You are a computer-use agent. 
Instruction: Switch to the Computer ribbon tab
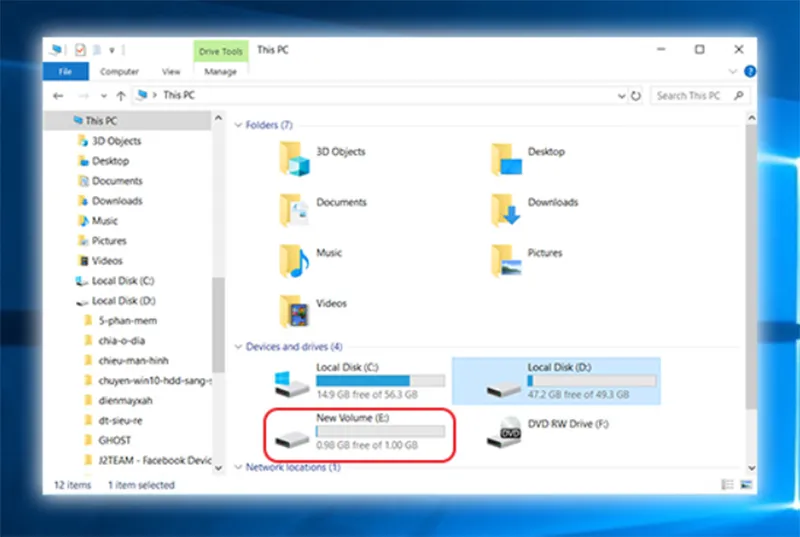pyautogui.click(x=119, y=71)
